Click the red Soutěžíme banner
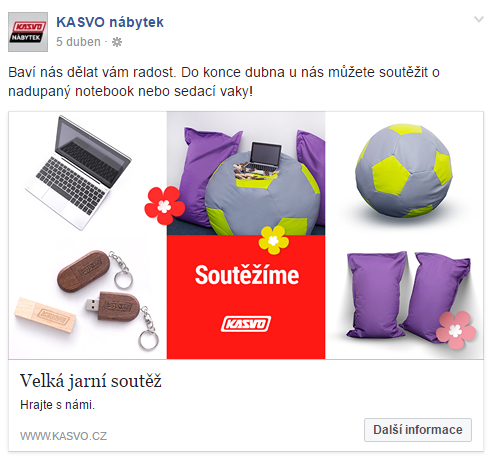 (x=246, y=297)
